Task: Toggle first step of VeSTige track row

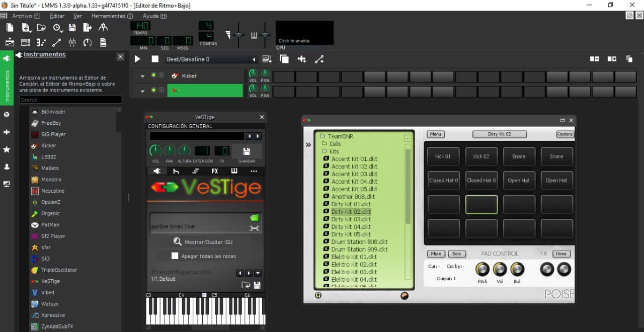Action: point(283,92)
